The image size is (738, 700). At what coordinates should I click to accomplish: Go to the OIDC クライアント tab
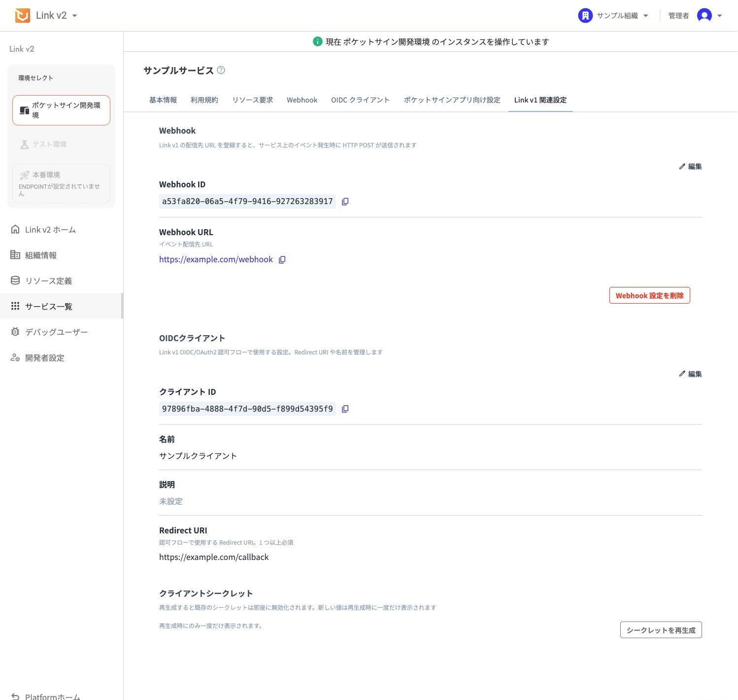point(361,100)
